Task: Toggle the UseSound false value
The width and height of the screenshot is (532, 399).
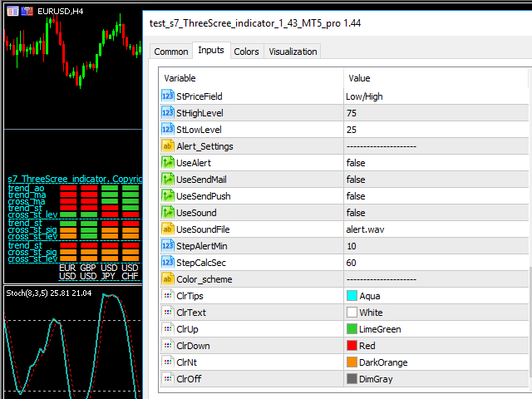Action: pyautogui.click(x=356, y=213)
